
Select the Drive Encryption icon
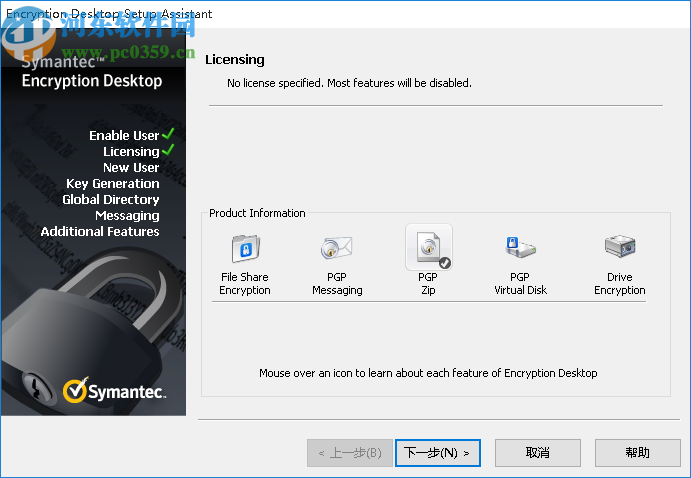620,246
